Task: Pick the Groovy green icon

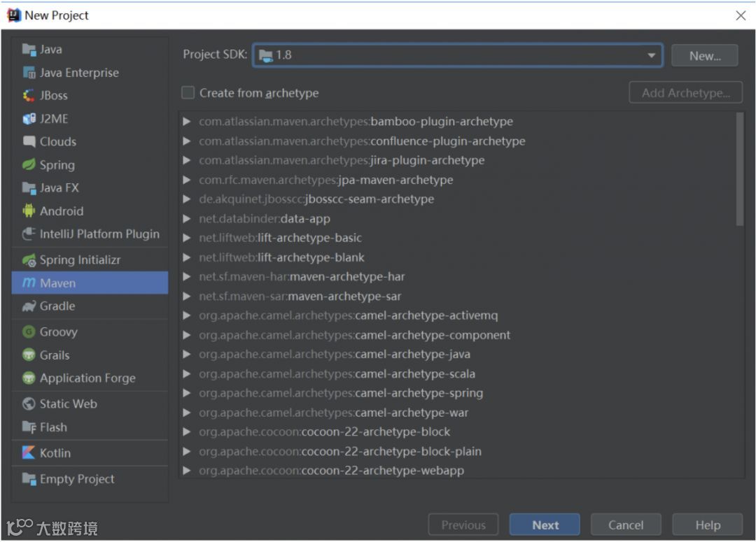Action: coord(29,331)
